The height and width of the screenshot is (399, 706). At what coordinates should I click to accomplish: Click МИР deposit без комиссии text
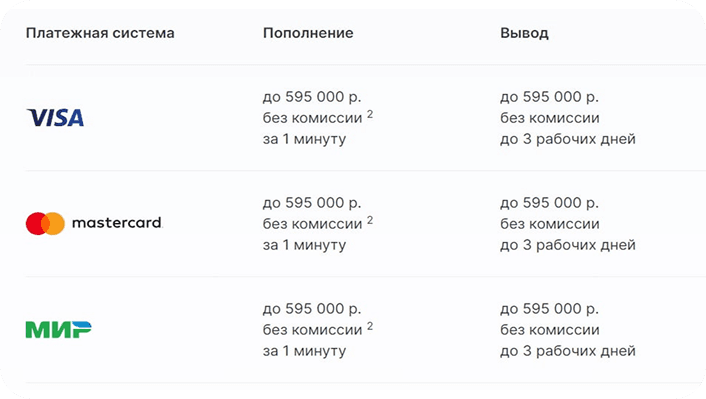click(312, 330)
